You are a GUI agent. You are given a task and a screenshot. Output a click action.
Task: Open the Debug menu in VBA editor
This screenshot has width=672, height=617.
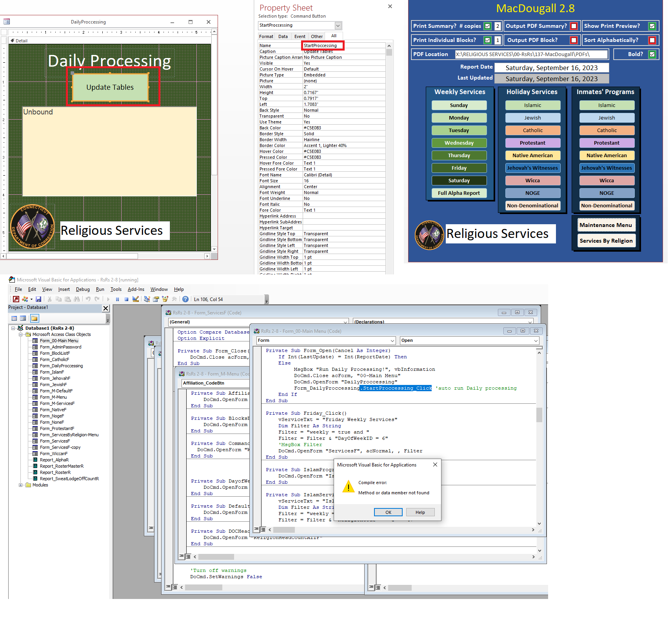[x=83, y=289]
